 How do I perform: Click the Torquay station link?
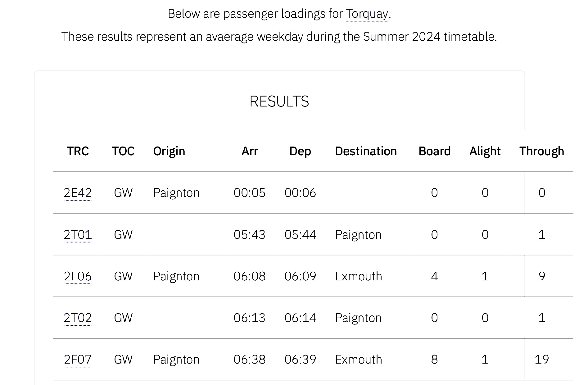[367, 14]
